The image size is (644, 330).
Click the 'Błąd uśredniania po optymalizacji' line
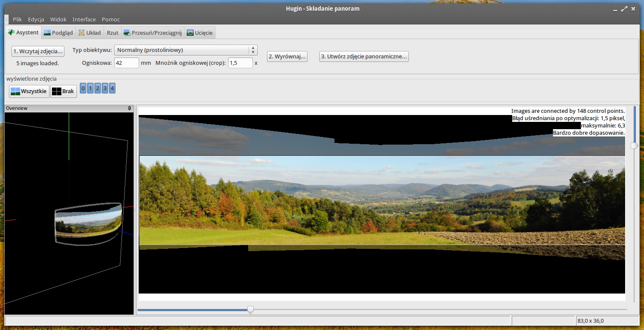568,118
